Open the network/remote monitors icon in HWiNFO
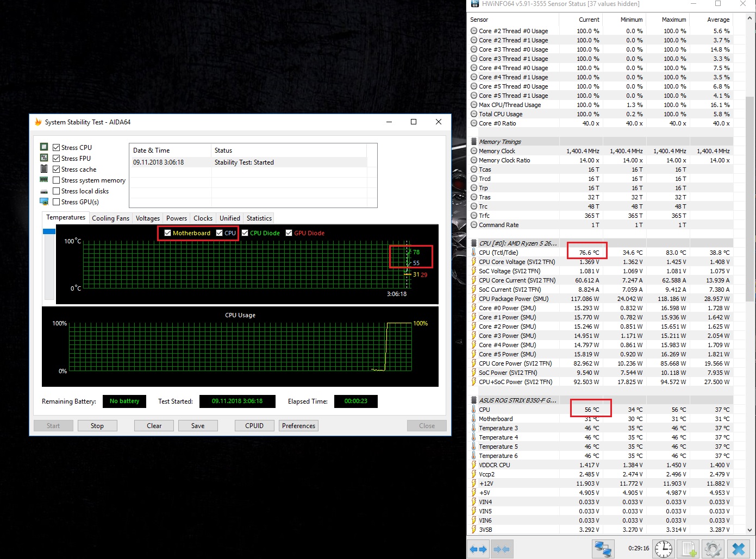 603,549
